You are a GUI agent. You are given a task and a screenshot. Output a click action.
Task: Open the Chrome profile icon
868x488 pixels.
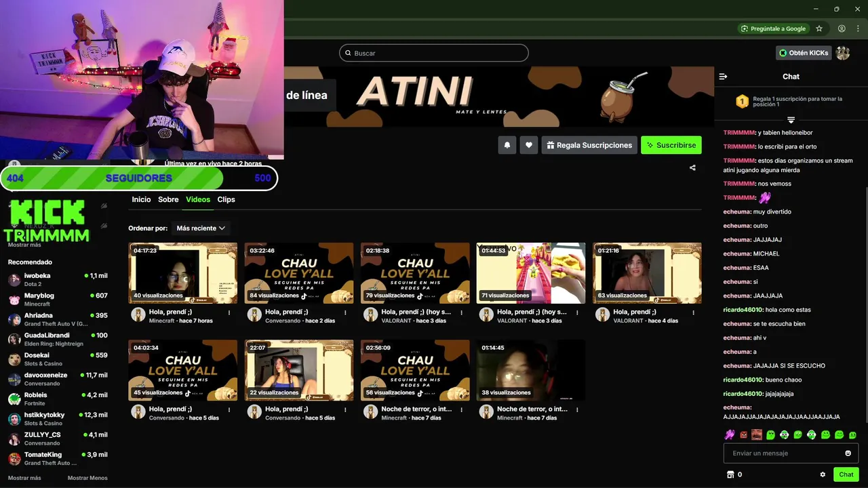coord(842,28)
